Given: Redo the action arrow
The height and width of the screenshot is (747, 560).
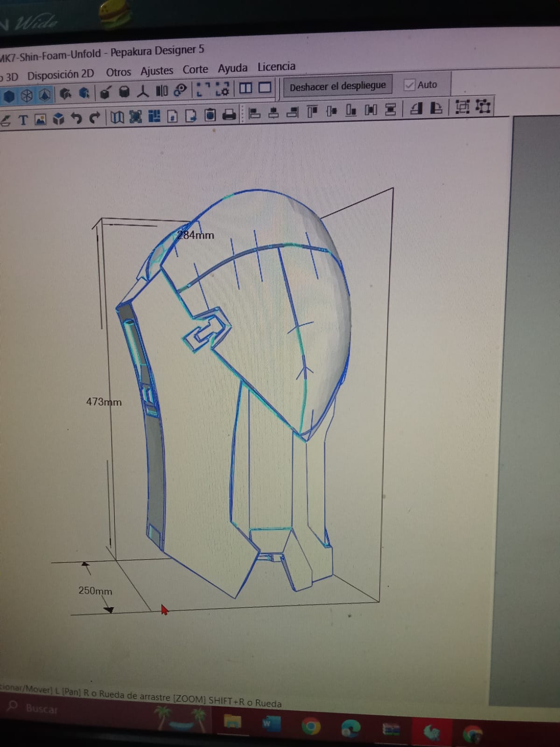Looking at the screenshot, I should [95, 118].
